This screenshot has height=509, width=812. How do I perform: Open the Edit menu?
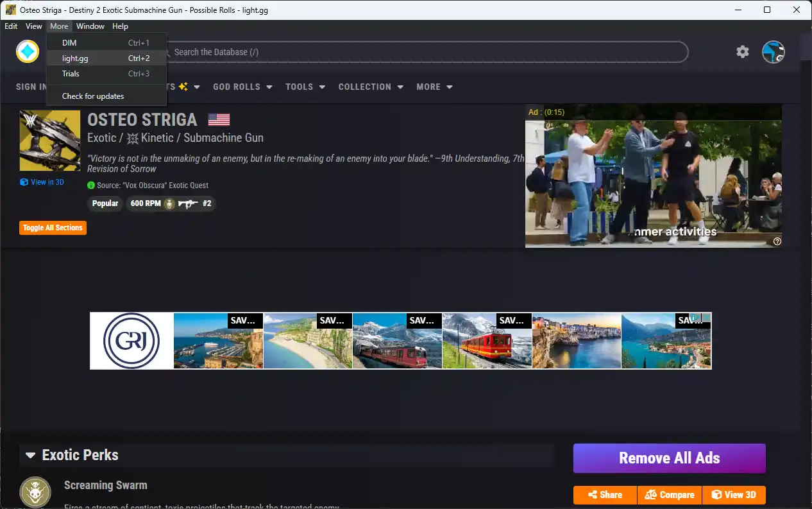pyautogui.click(x=11, y=26)
